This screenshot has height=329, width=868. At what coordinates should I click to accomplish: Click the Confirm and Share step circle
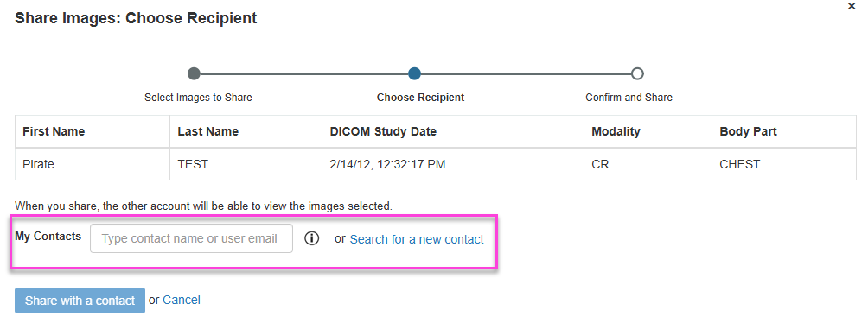coord(637,73)
